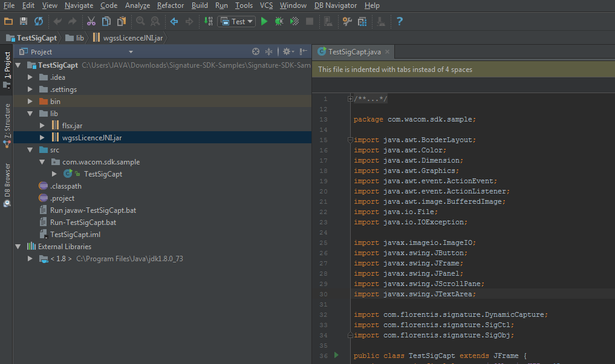Screen dimensions: 615x364
Task: Open the Test run configuration dropdown
Action: click(238, 21)
